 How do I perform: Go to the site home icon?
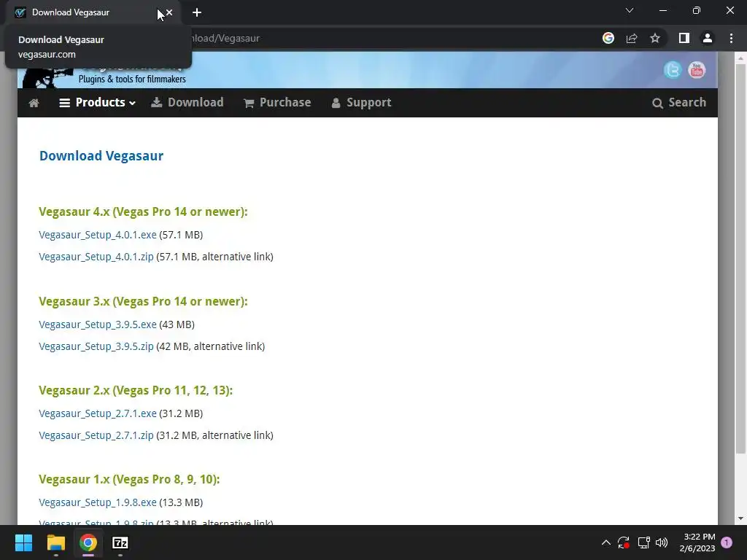[x=34, y=103]
